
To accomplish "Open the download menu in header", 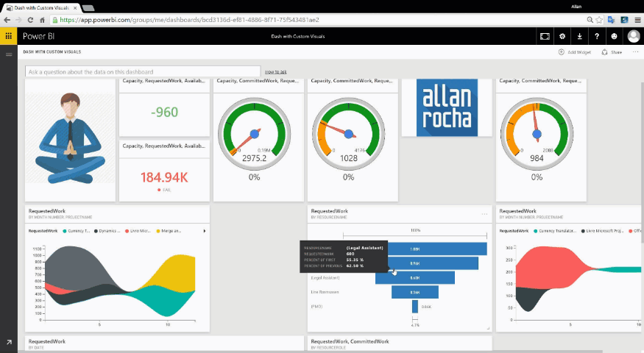I will point(579,36).
